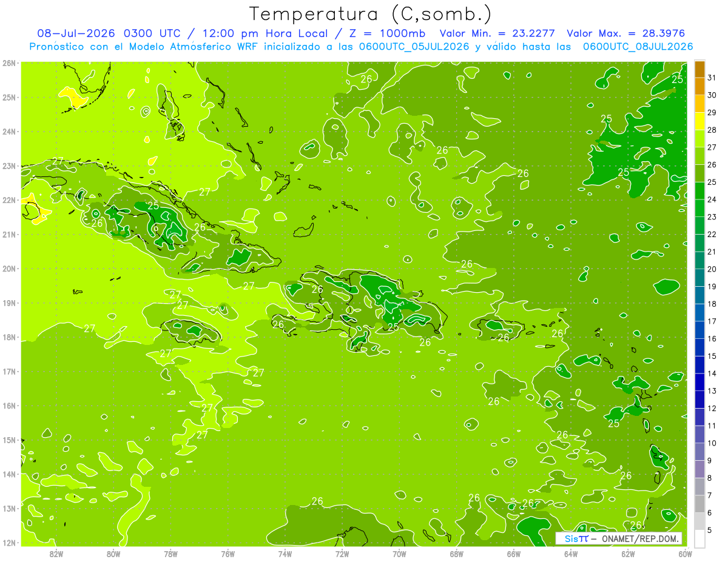728x562 pixels.
Task: Click the color scale number 17
Action: coord(712,321)
